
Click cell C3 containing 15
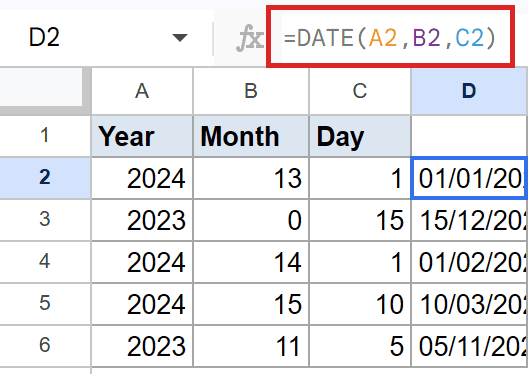360,220
